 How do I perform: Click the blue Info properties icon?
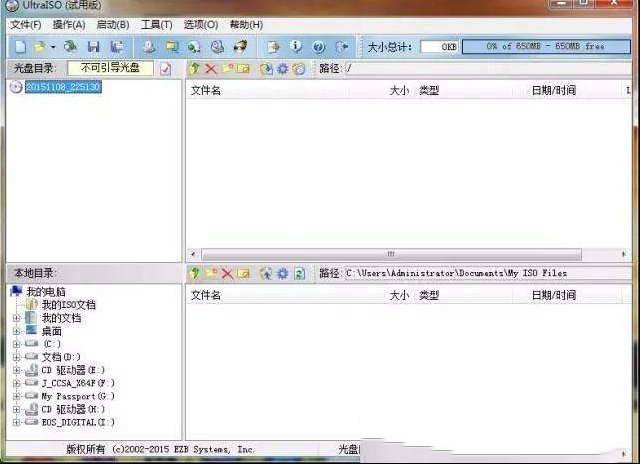point(296,47)
